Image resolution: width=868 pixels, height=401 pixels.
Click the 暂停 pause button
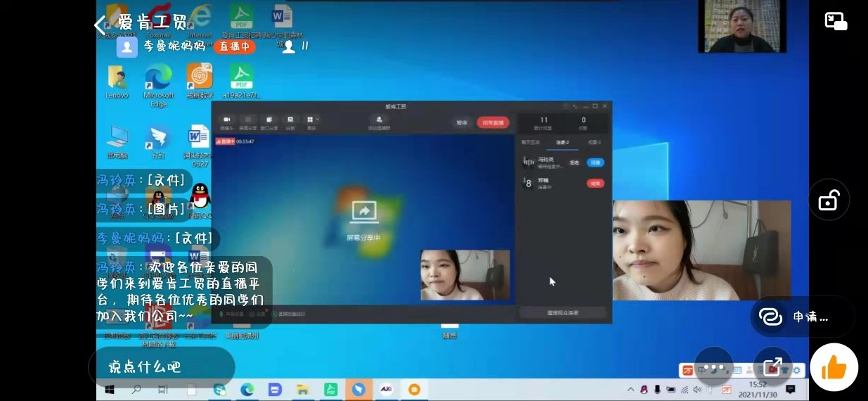[x=462, y=122]
